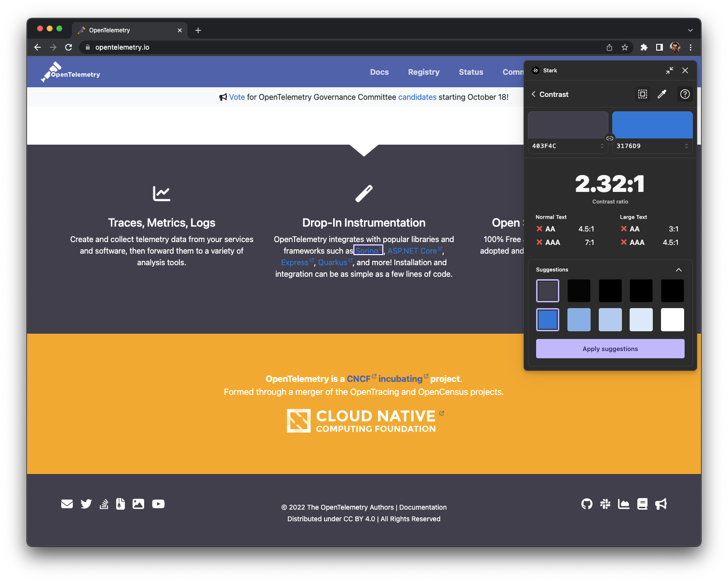The height and width of the screenshot is (582, 728).
Task: Open the 3176D9 color format stepper
Action: pyautogui.click(x=687, y=146)
